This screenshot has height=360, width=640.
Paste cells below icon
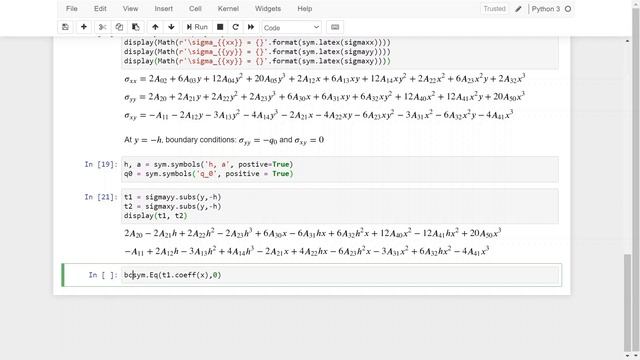tap(136, 27)
